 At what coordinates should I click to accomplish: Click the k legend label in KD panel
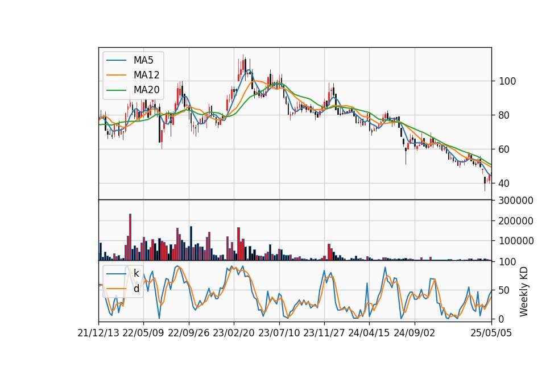pos(136,273)
